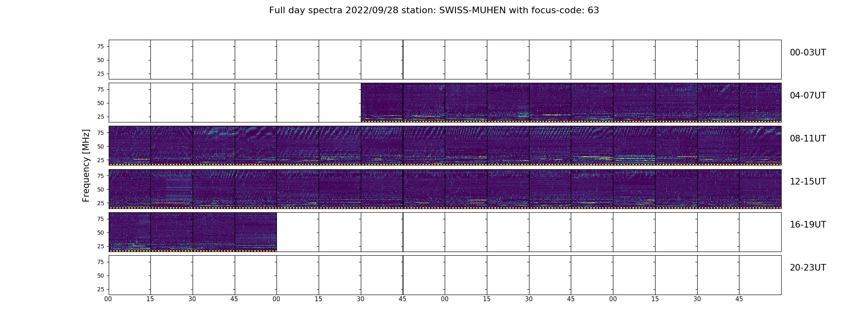Click the last filled spectrogram in the 16-19UT row
This screenshot has height=331, width=868.
coord(256,232)
